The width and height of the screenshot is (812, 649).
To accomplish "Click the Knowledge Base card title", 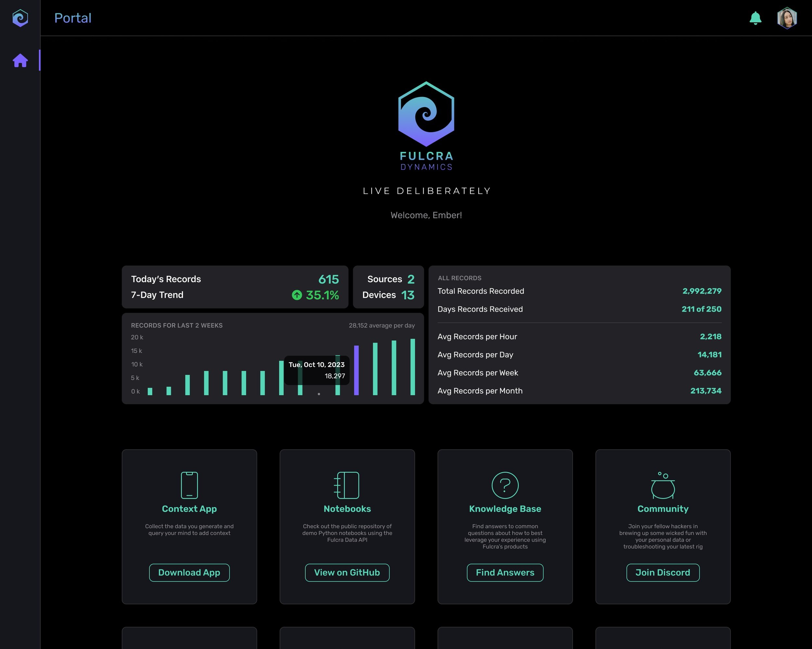I will (505, 509).
